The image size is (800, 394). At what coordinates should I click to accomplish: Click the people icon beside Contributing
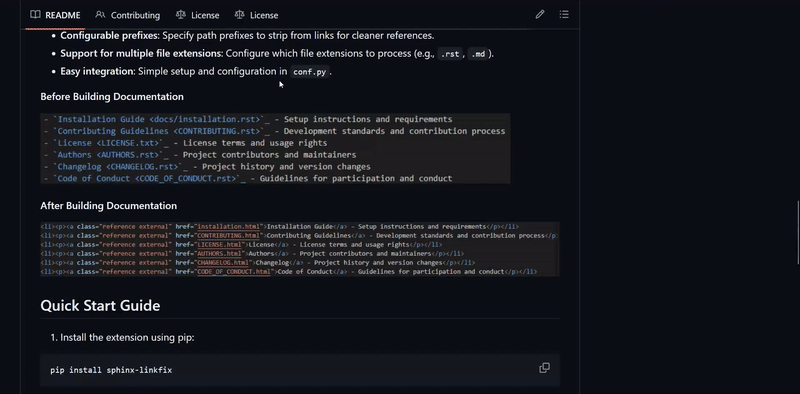tap(101, 15)
